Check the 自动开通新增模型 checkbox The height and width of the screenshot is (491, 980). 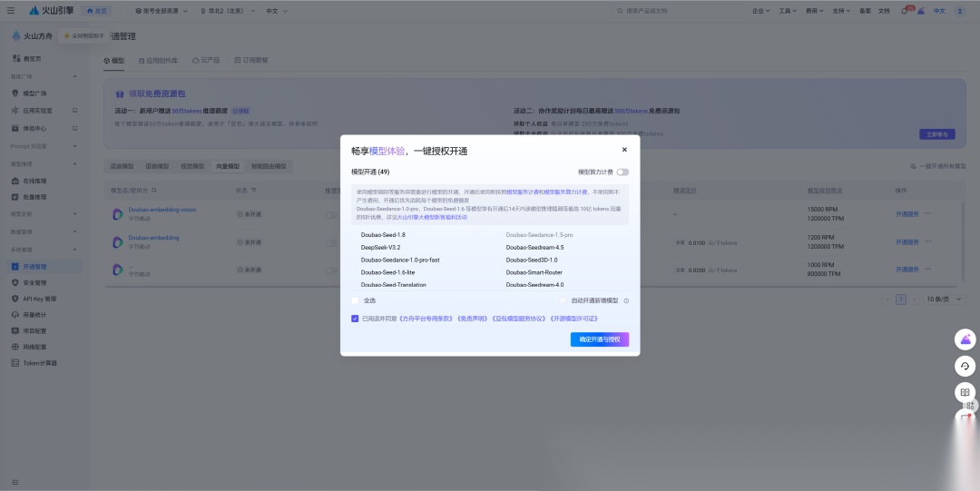(x=563, y=300)
